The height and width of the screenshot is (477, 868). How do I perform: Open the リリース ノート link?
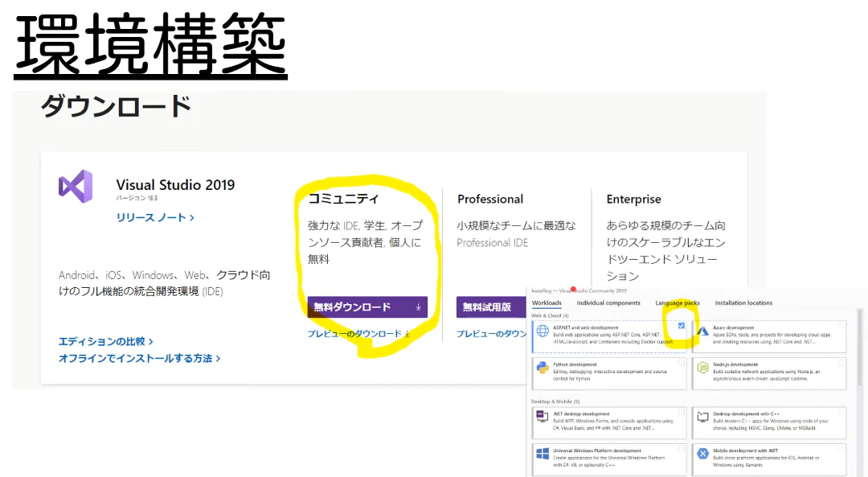coord(155,218)
